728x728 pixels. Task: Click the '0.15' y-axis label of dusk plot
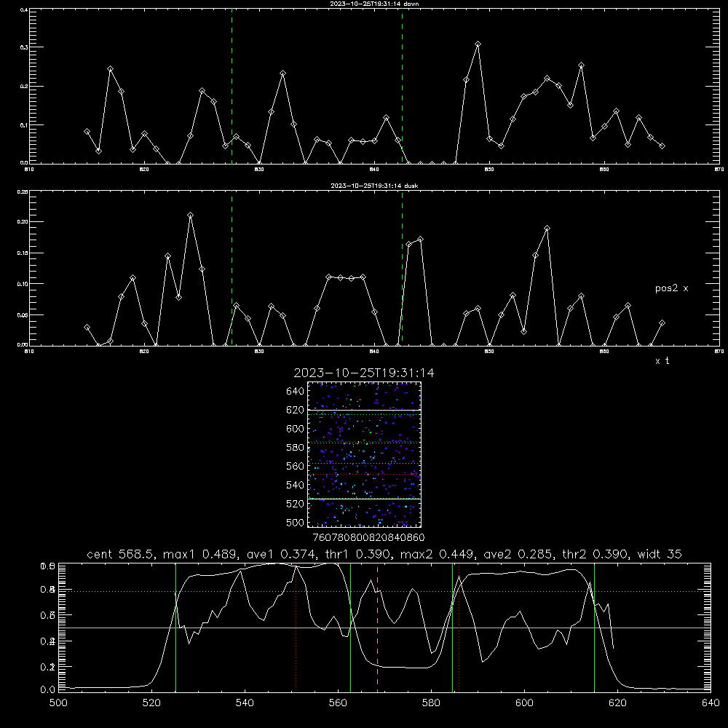pyautogui.click(x=23, y=253)
